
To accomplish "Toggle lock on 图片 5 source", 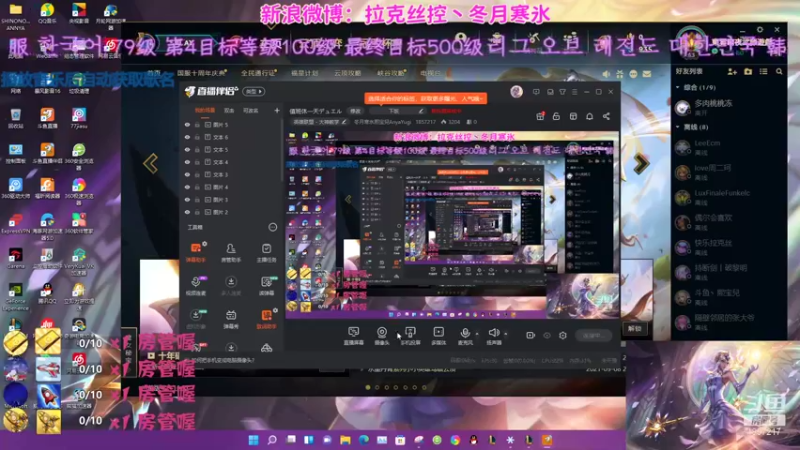I will pyautogui.click(x=197, y=124).
